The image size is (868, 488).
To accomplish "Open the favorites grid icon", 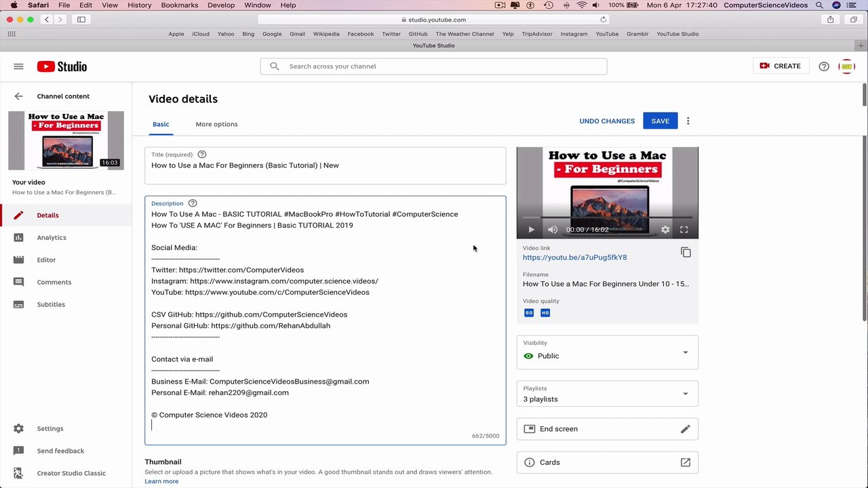I will [12, 34].
